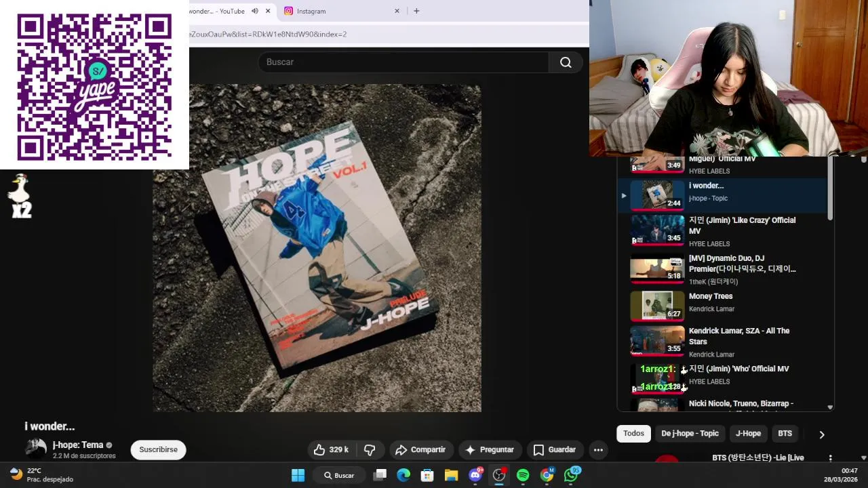Viewport: 868px width, 488px height.
Task: Click the 'i wonder...' video title
Action: (50, 426)
